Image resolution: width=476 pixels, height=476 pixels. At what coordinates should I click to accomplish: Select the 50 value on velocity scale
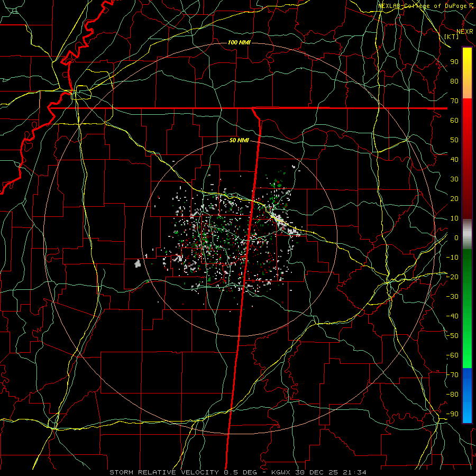click(454, 140)
